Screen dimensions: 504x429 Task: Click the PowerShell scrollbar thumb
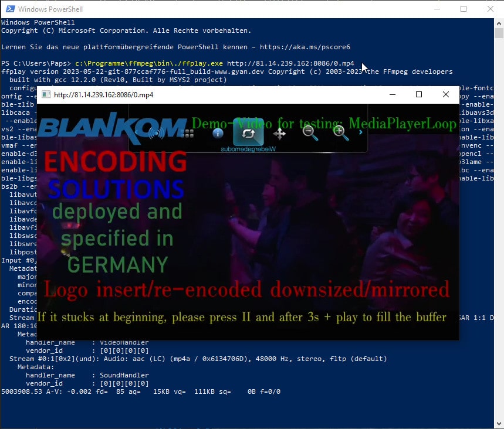499,33
